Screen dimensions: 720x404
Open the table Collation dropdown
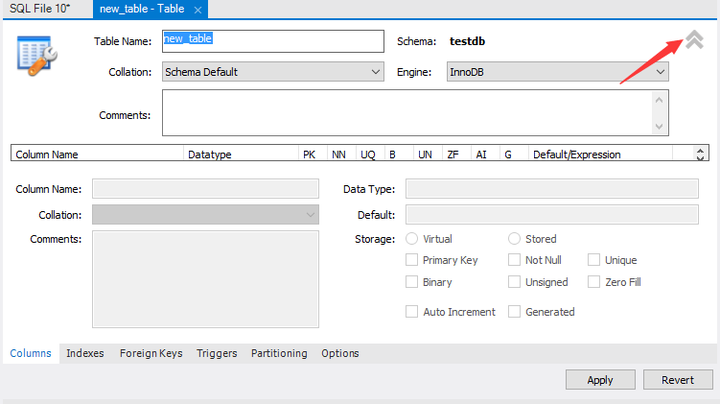tap(273, 72)
